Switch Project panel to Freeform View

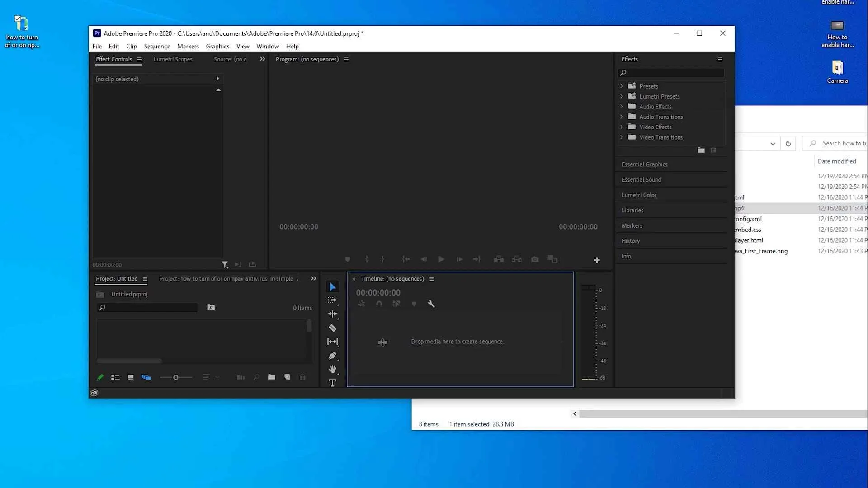point(146,377)
